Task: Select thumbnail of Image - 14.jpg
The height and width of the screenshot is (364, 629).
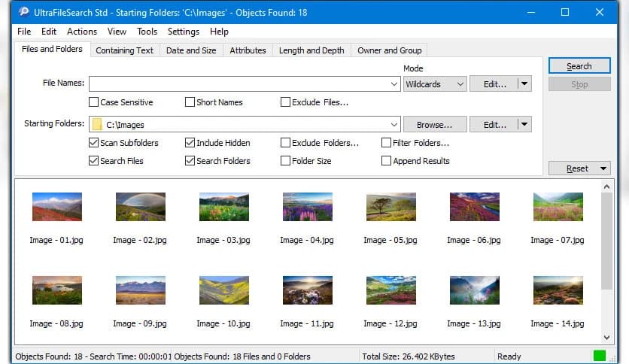Action: click(x=558, y=290)
